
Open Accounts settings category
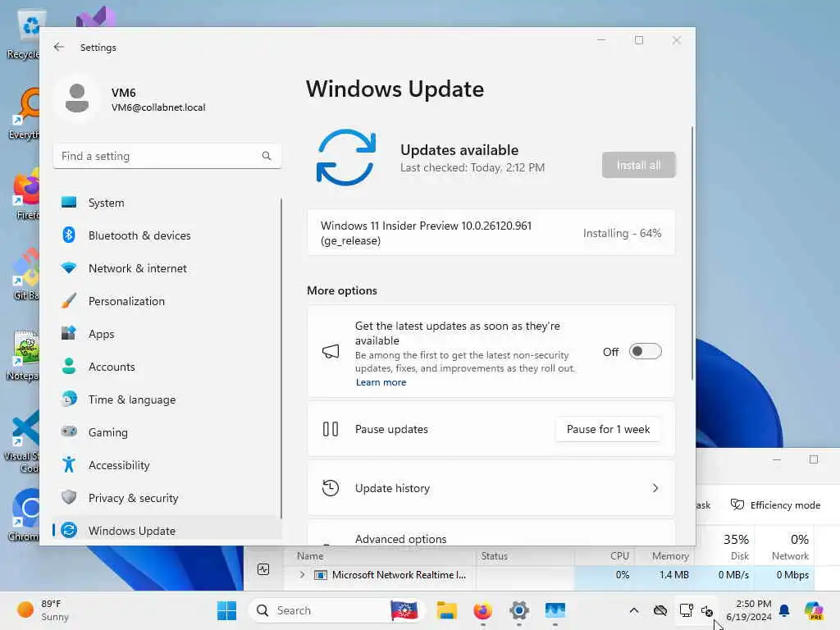click(x=167, y=367)
